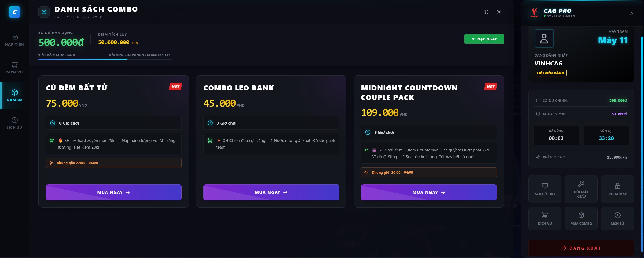
Task: Buy the Combo Leo Rank package
Action: pos(271,192)
